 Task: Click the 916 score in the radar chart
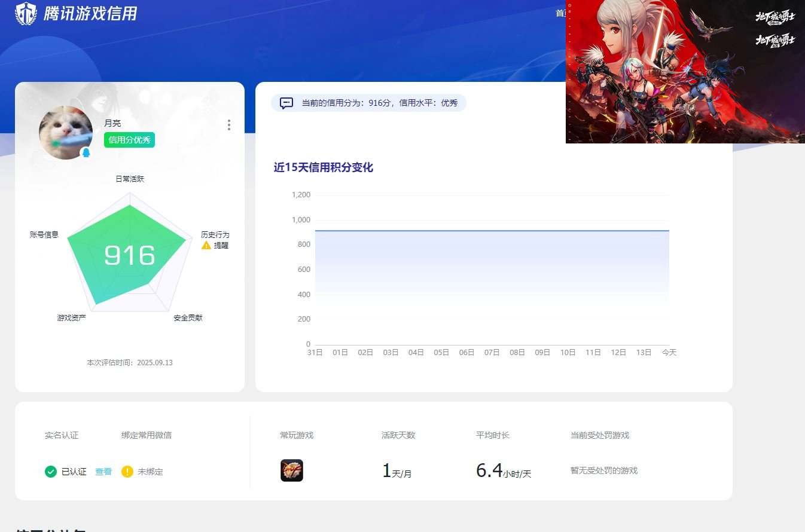[x=130, y=255]
